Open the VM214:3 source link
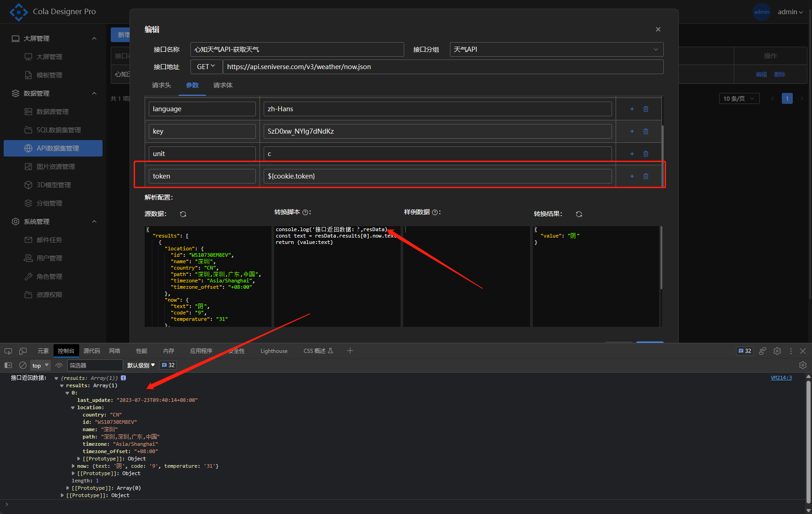The height and width of the screenshot is (514, 812). coord(781,378)
